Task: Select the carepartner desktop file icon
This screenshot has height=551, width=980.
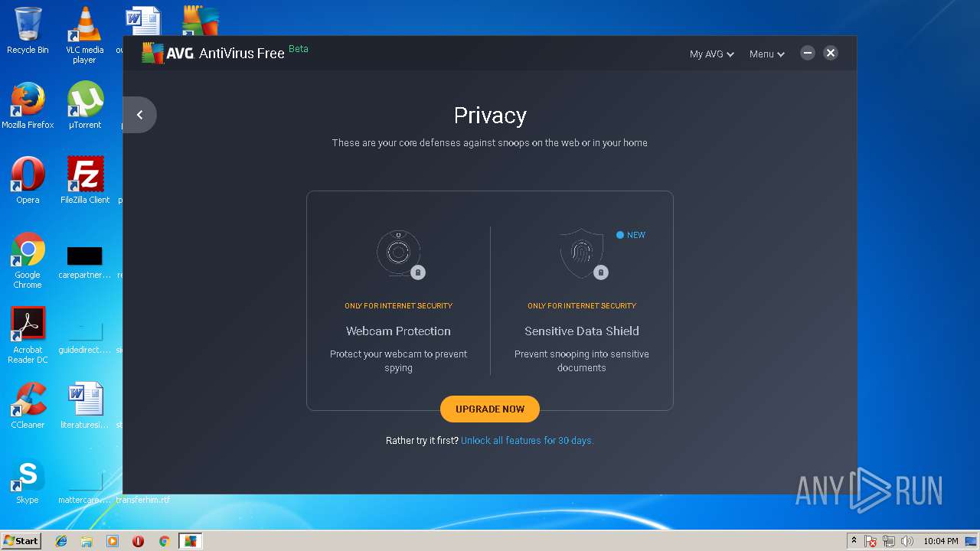Action: click(x=84, y=263)
